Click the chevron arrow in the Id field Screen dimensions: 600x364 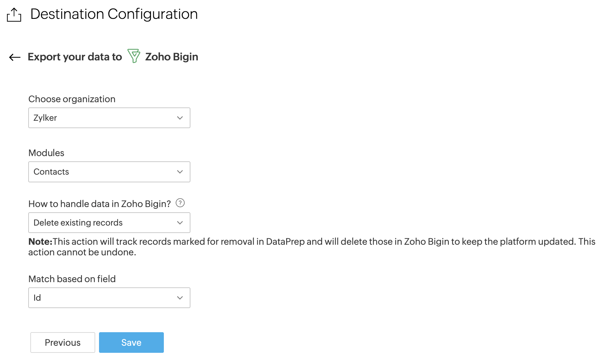180,298
